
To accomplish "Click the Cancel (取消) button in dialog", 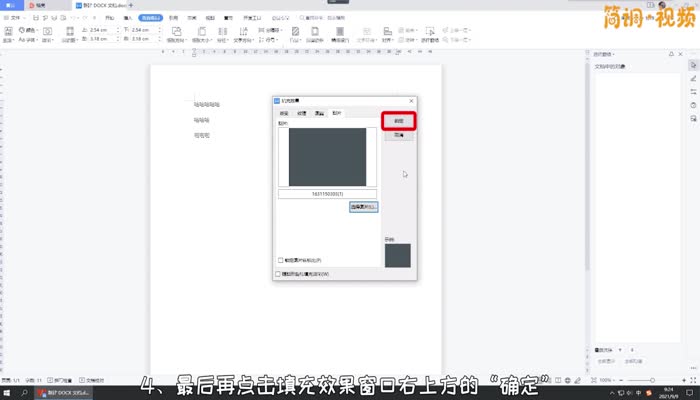I will (398, 134).
